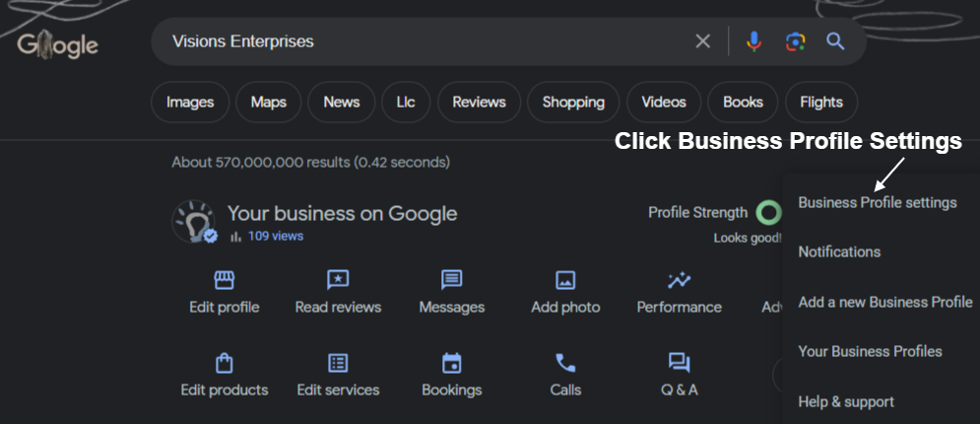The image size is (980, 424).
Task: Open Bookings calendar icon
Action: coord(451,363)
